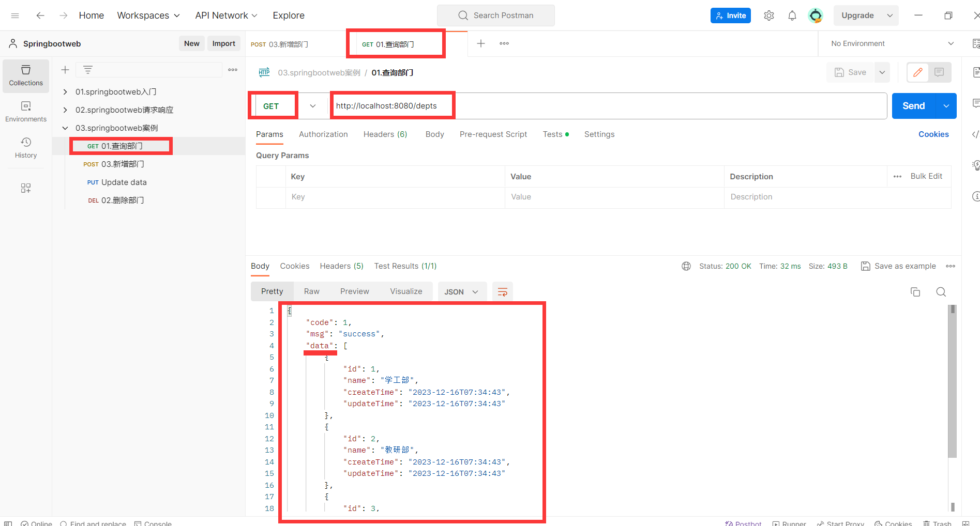Click the pencil edit mode icon
The height and width of the screenshot is (526, 980).
coord(918,72)
